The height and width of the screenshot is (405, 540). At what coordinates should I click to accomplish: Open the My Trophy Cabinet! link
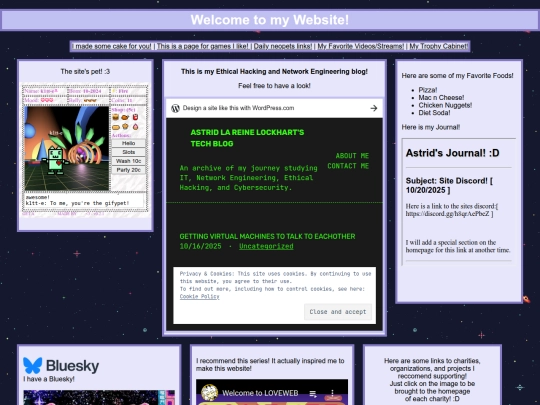click(438, 46)
